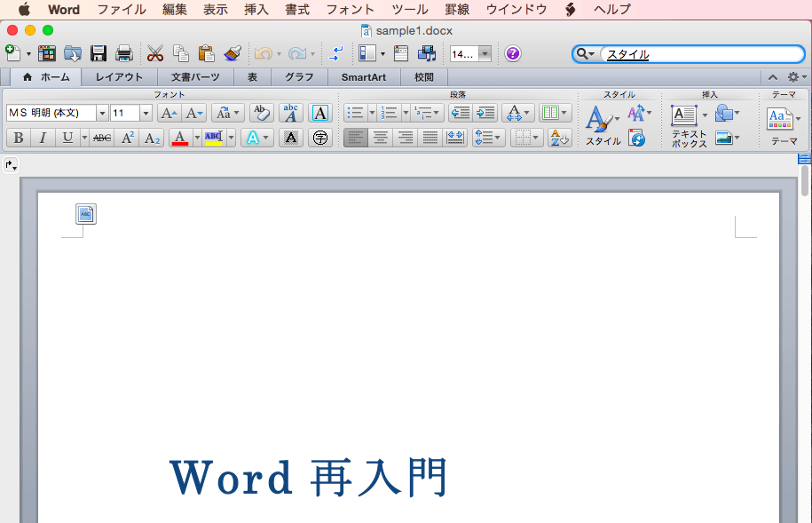The width and height of the screenshot is (812, 523).
Task: Switch to the レイアウト tab
Action: pos(119,77)
